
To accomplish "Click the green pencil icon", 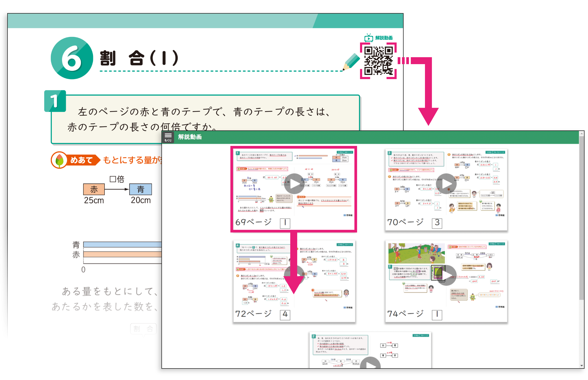I will click(351, 62).
